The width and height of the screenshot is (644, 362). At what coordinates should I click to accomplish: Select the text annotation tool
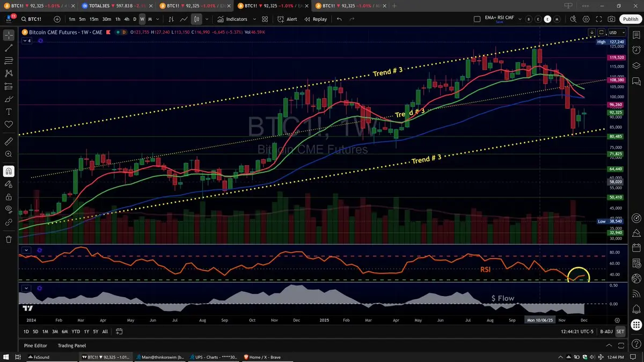point(9,112)
